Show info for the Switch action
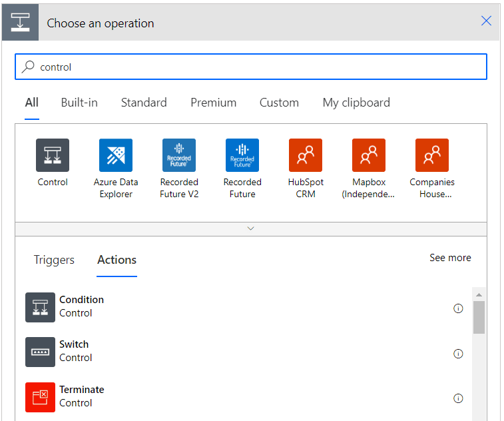This screenshot has height=421, width=504. [x=458, y=354]
